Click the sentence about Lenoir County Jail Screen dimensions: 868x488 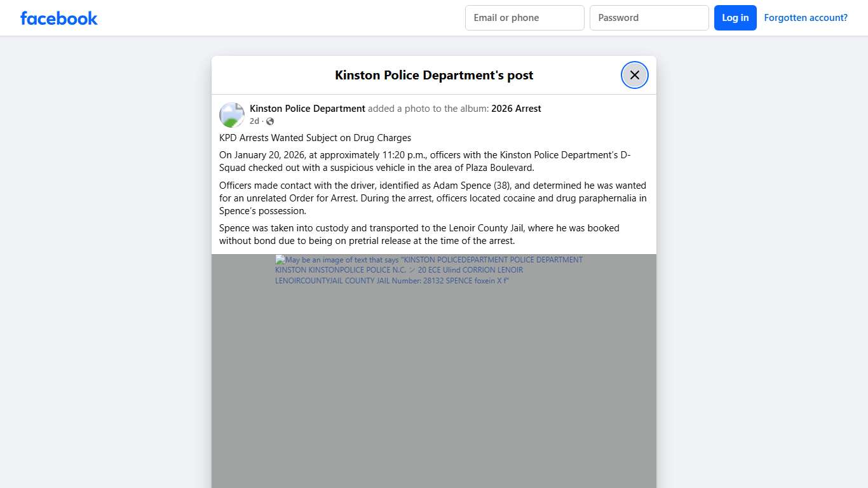point(419,234)
